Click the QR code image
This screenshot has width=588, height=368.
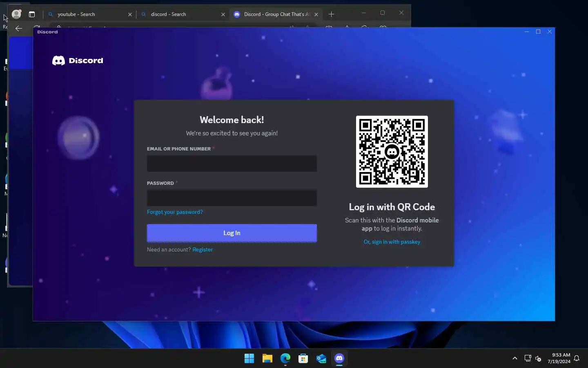point(392,152)
